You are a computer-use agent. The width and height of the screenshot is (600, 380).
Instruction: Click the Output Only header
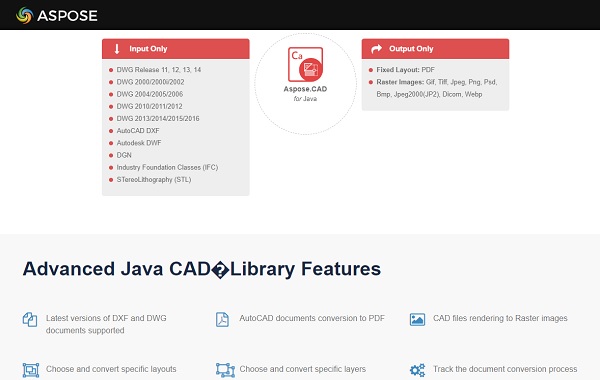coord(435,49)
